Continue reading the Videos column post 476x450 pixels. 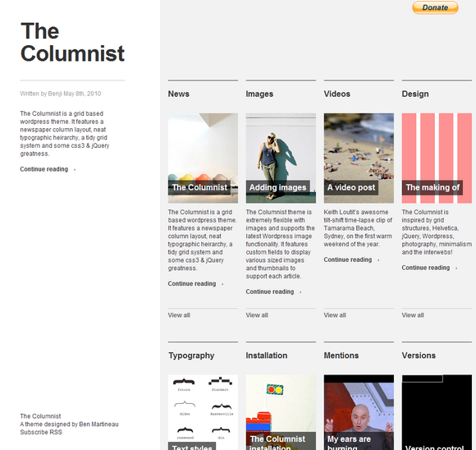click(x=348, y=259)
